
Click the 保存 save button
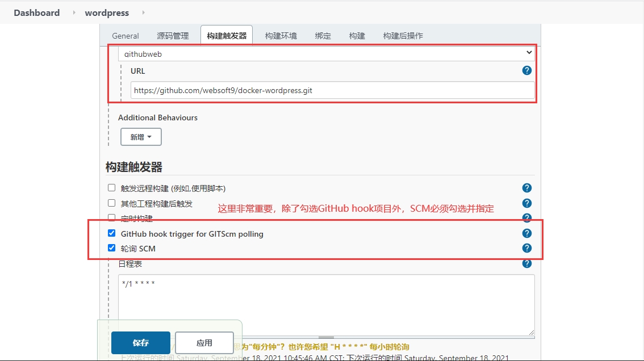[x=140, y=343]
